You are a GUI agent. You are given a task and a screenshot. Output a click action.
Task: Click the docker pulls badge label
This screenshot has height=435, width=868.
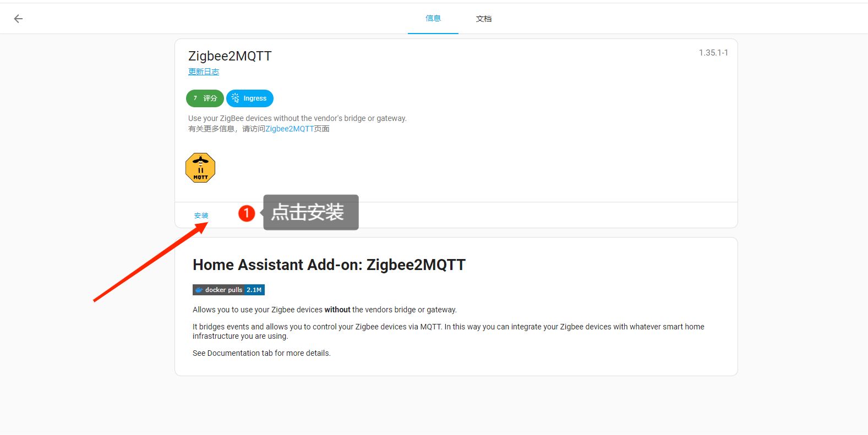(223, 290)
